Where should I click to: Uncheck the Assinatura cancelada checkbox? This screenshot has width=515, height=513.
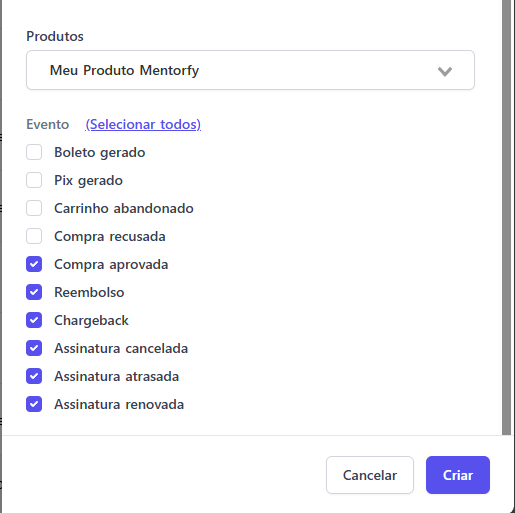[x=34, y=348]
